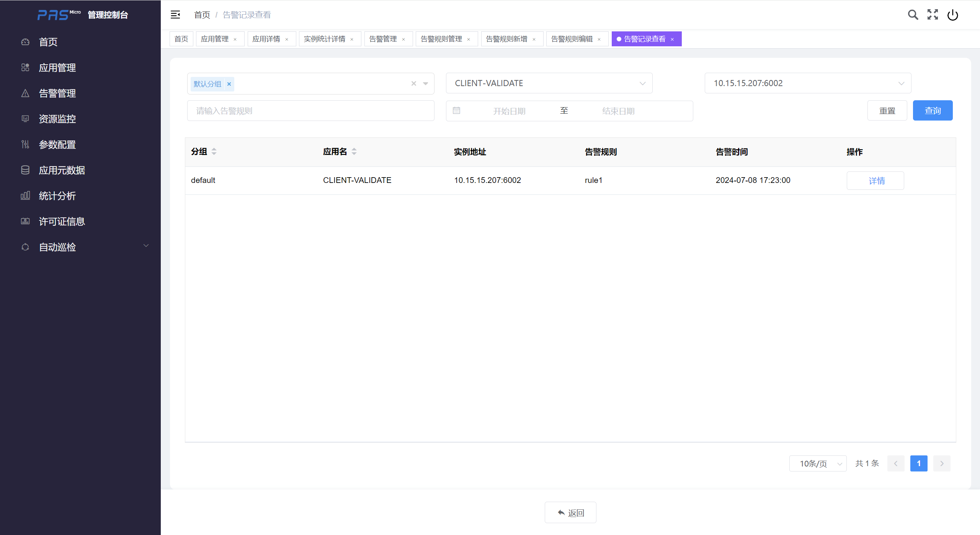Focus the 请输入告警规则 input field
Screen dimensions: 980x535
coord(310,111)
